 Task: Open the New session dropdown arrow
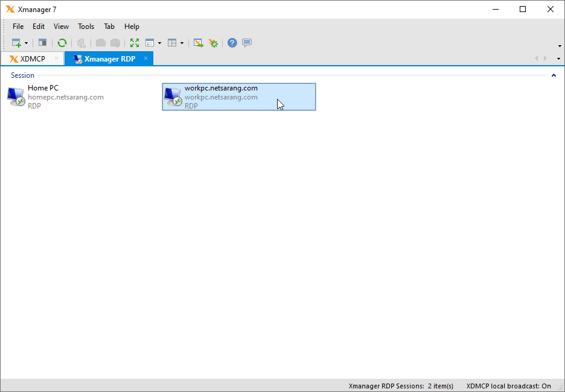(x=26, y=43)
